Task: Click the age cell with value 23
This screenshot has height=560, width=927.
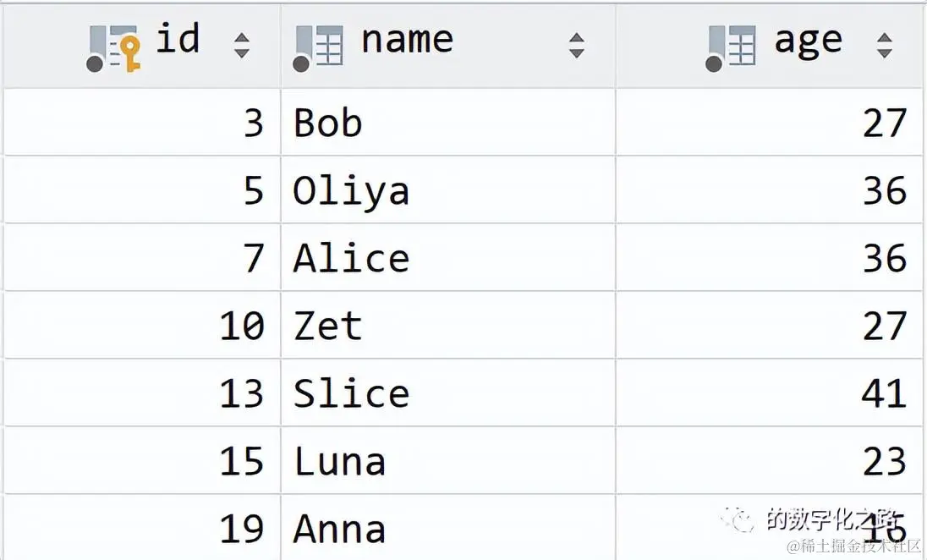Action: pos(770,460)
